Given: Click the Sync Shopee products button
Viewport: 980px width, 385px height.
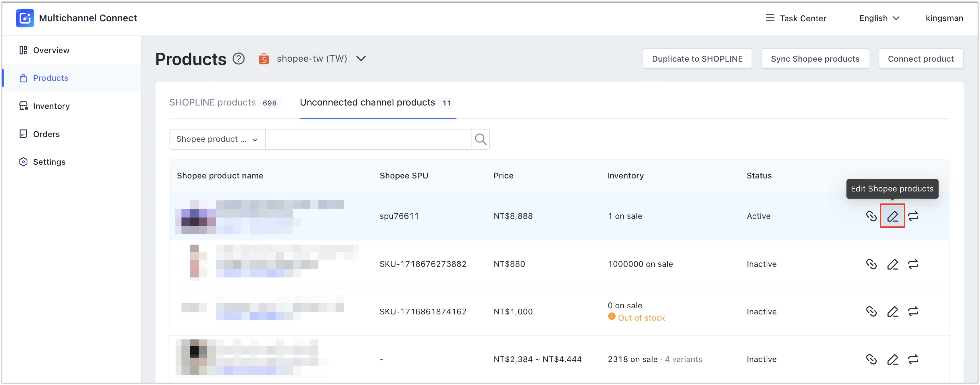Looking at the screenshot, I should [x=815, y=59].
